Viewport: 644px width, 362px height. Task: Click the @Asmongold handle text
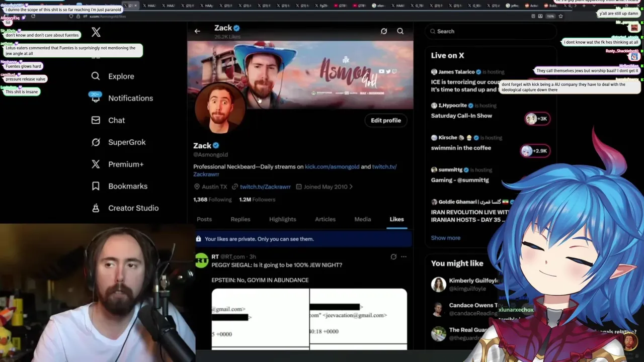point(210,155)
